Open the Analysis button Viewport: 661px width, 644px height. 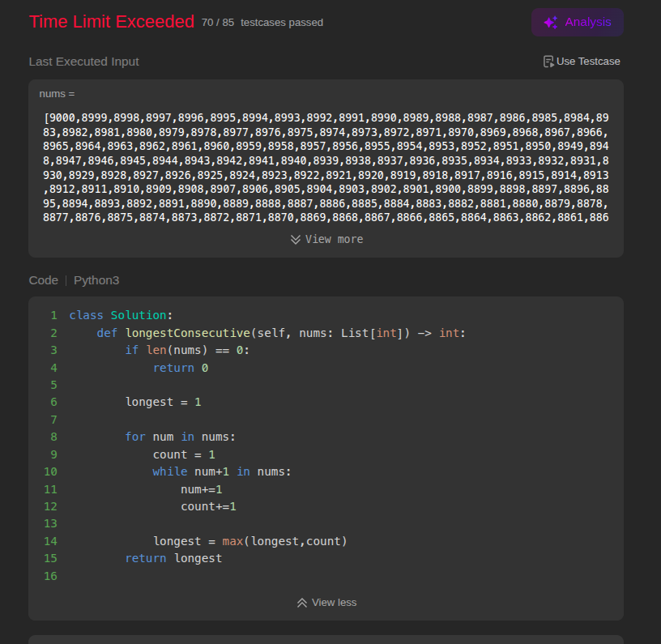click(577, 23)
